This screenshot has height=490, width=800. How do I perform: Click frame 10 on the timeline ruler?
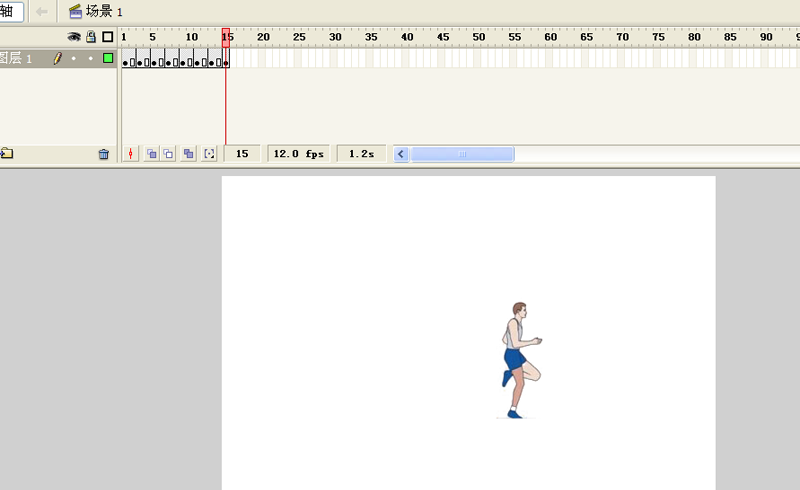click(191, 37)
